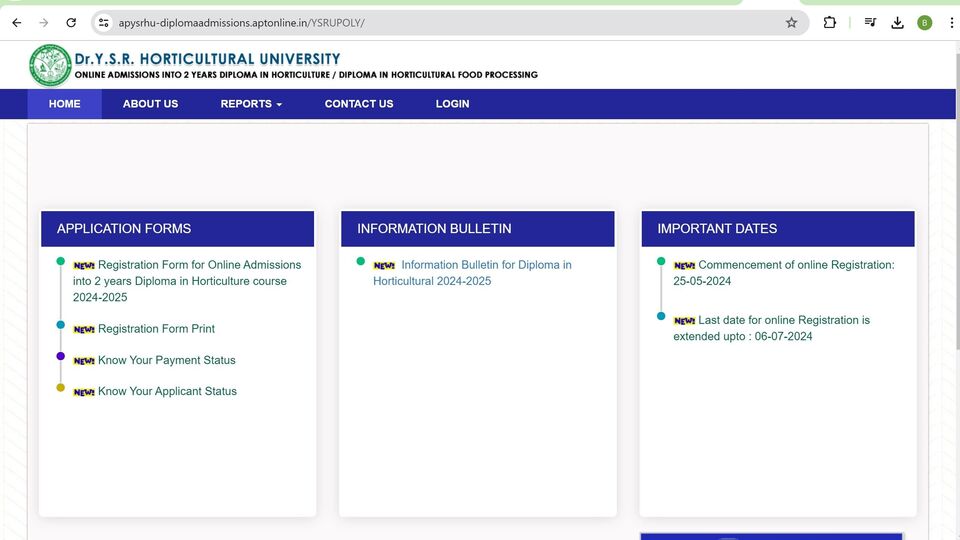
Task: Open Registration Form for Online Admissions link
Action: click(x=187, y=281)
